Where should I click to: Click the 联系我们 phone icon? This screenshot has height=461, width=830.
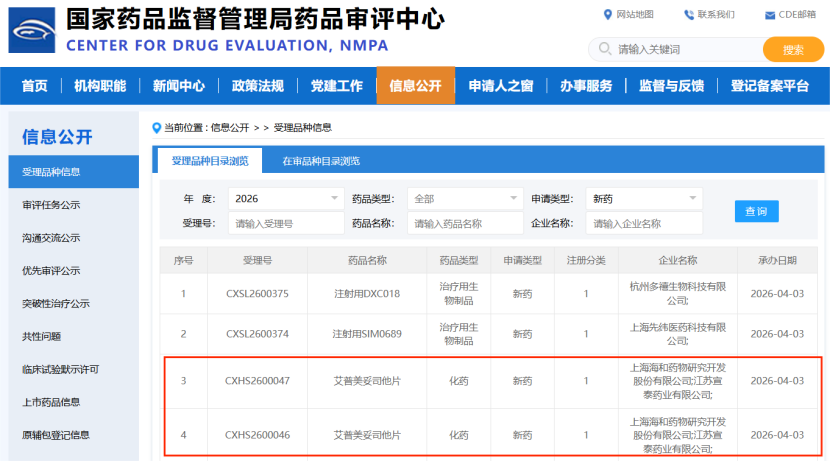(x=689, y=14)
